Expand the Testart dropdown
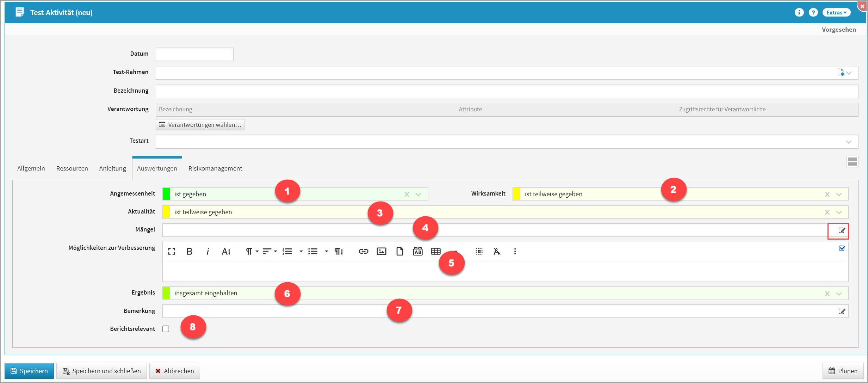The image size is (868, 383). coord(848,142)
